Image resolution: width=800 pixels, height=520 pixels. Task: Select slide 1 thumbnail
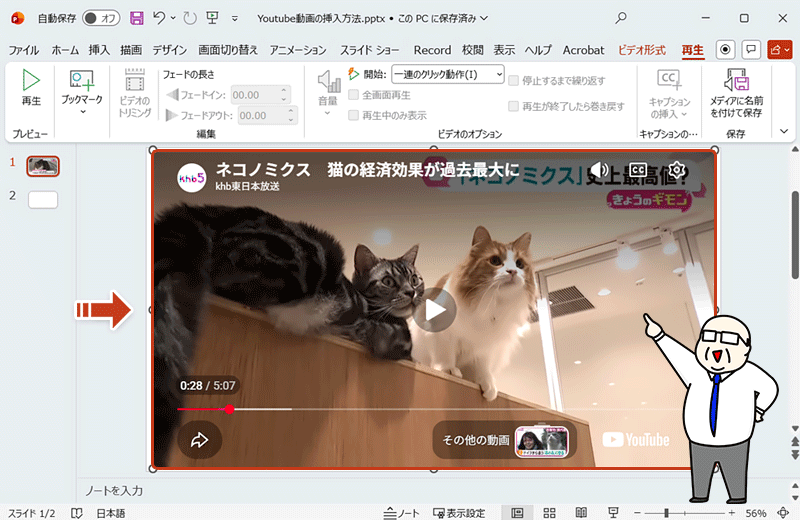pos(43,166)
